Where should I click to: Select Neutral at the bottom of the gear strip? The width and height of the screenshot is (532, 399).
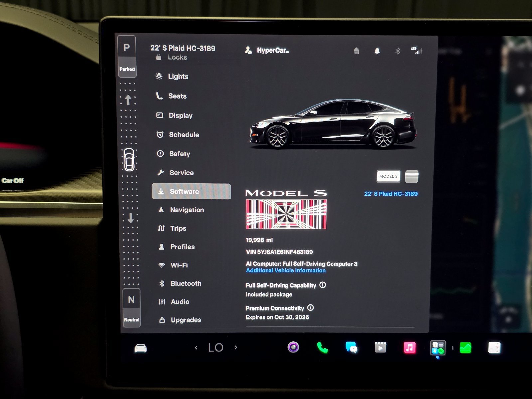(131, 308)
